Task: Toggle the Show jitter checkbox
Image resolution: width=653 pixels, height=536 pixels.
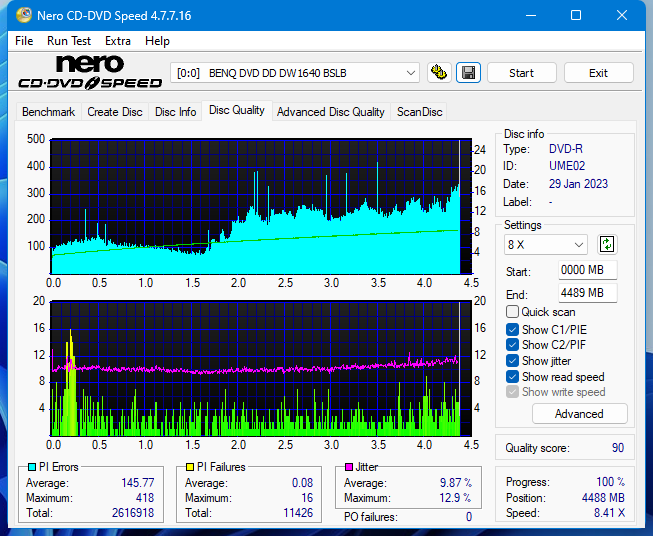Action: tap(512, 361)
